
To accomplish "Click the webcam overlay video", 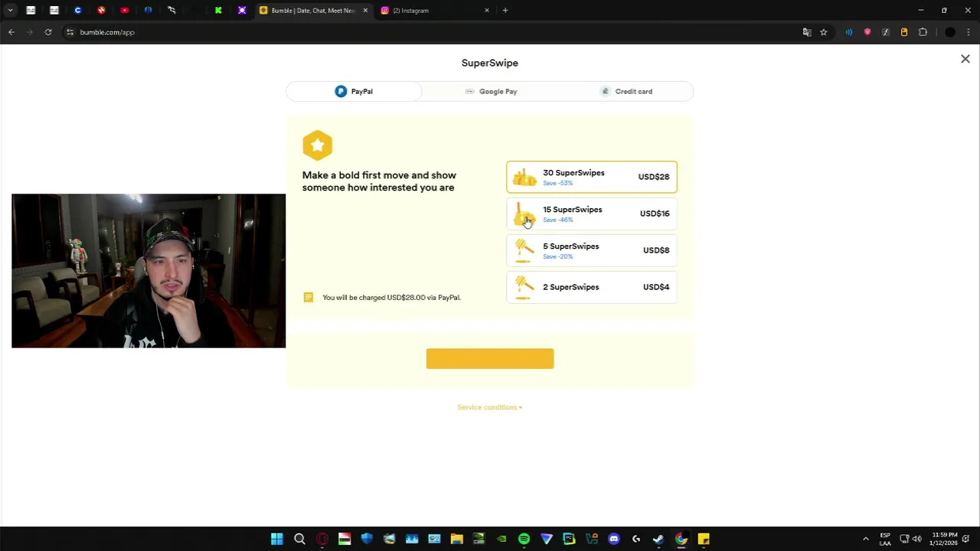I will [x=149, y=271].
